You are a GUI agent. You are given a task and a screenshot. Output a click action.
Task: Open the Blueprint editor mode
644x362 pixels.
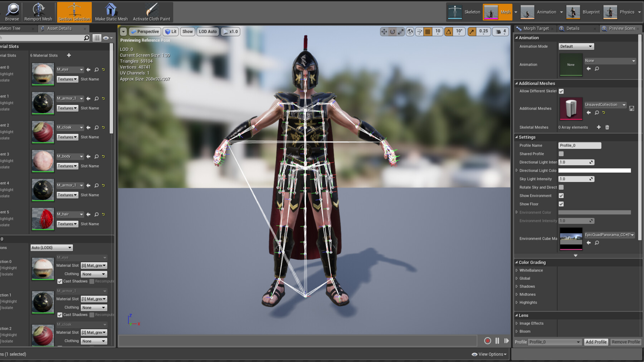tap(591, 11)
